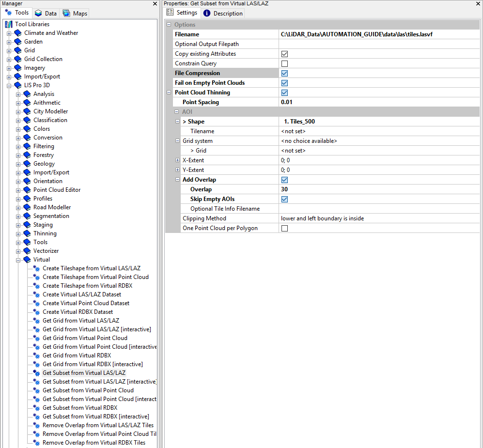Screen dimensions: 483x448
Task: Uncheck Copy existing Attributes checkbox
Action: (285, 54)
